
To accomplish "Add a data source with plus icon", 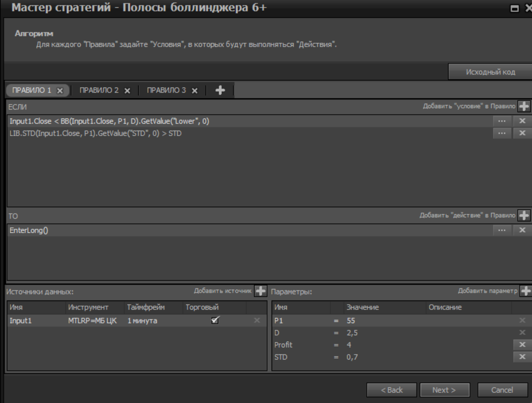I will click(260, 291).
